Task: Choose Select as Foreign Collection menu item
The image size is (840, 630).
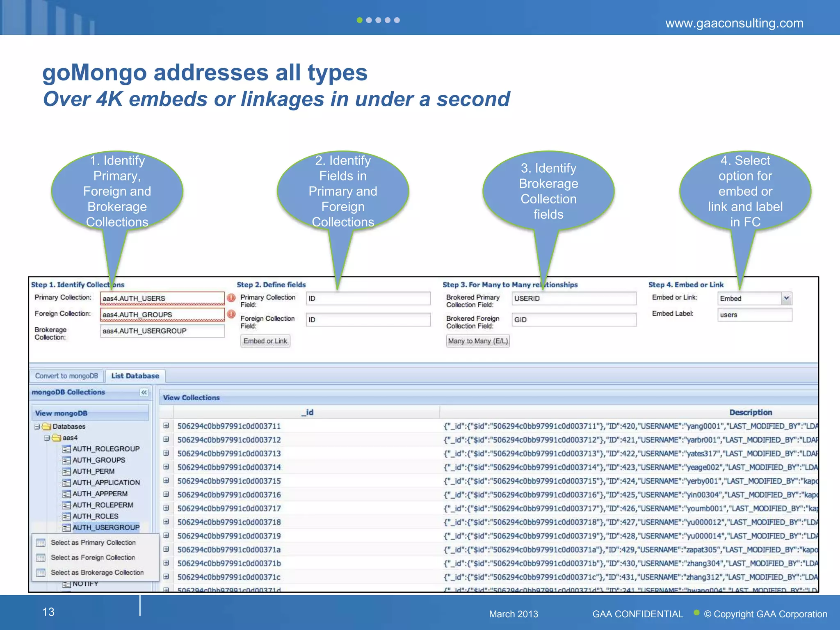Action: click(93, 557)
